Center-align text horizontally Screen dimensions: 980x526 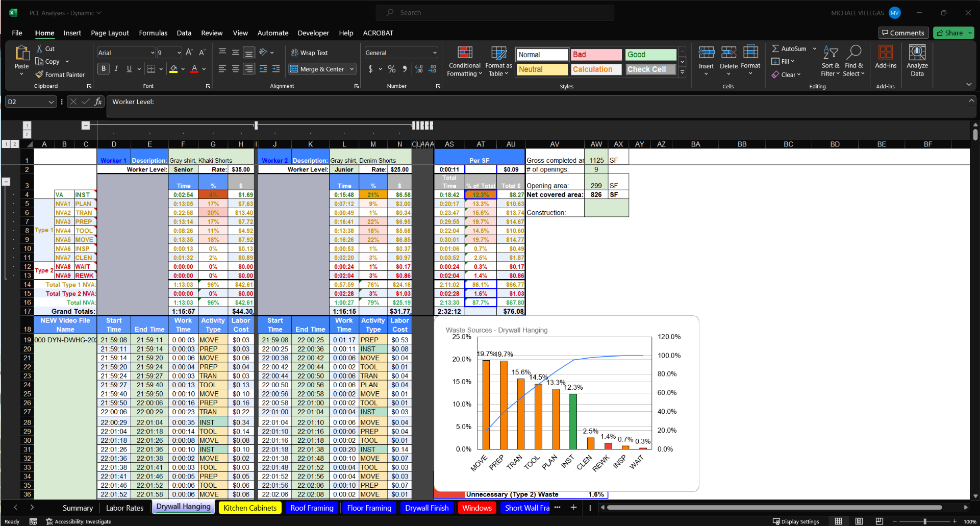pos(235,68)
